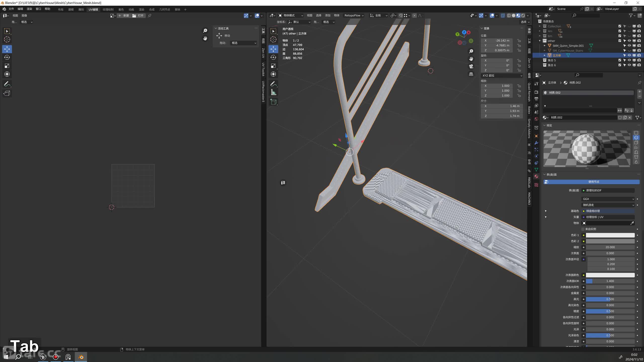644x362 pixels.
Task: Open the World properties tab
Action: pyautogui.click(x=536, y=119)
